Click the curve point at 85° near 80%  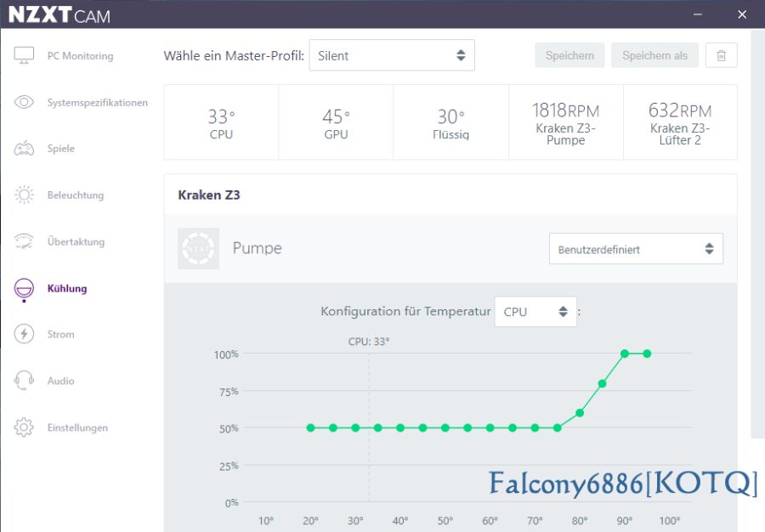tap(602, 384)
